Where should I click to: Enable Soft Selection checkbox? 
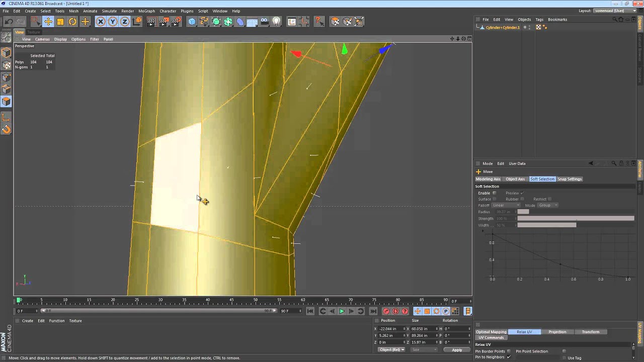pos(494,193)
